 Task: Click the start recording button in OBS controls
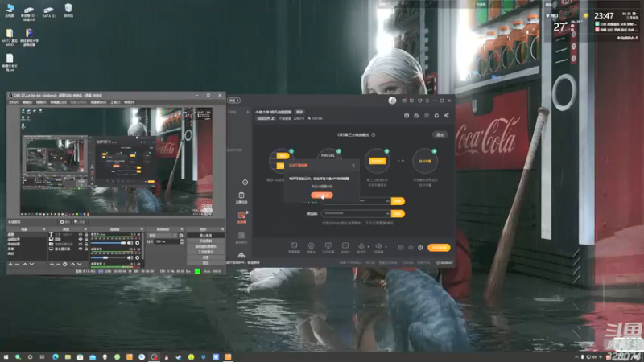tap(205, 241)
